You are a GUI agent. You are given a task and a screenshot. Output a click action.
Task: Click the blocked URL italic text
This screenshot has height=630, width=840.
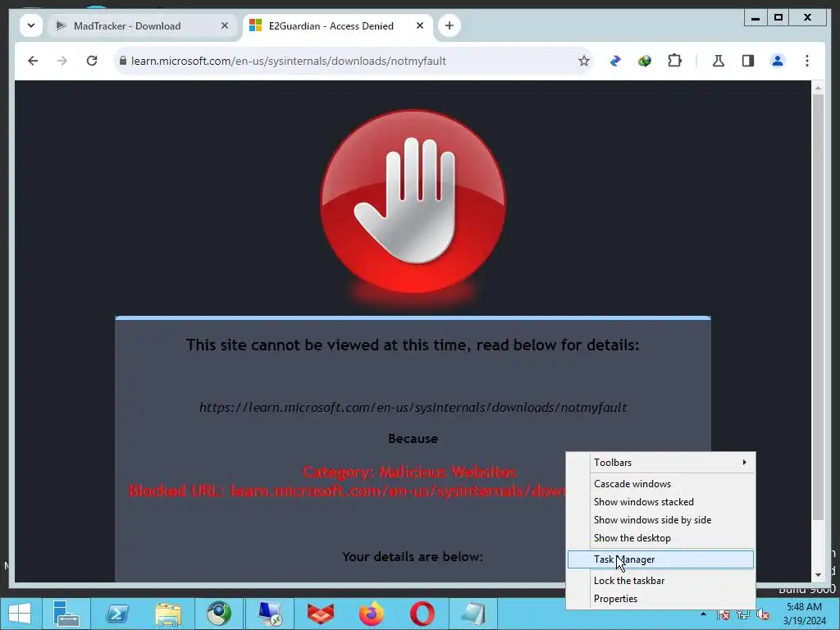pos(413,408)
